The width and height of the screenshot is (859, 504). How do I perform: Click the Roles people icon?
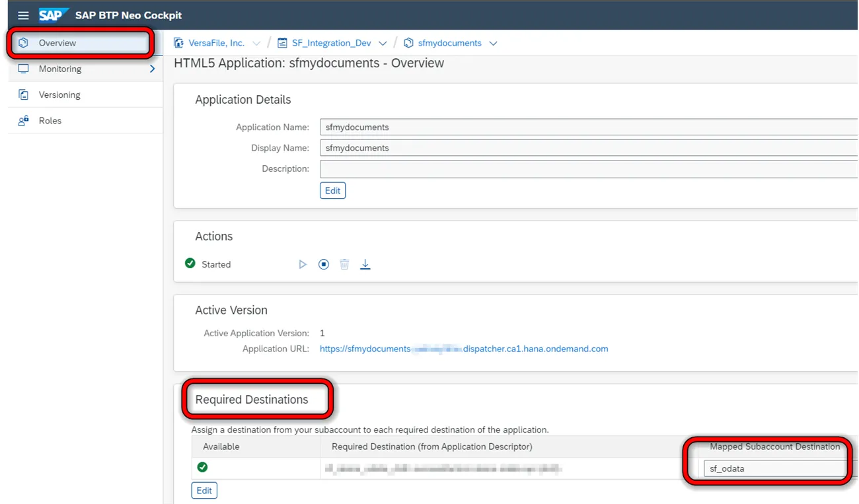click(x=23, y=121)
